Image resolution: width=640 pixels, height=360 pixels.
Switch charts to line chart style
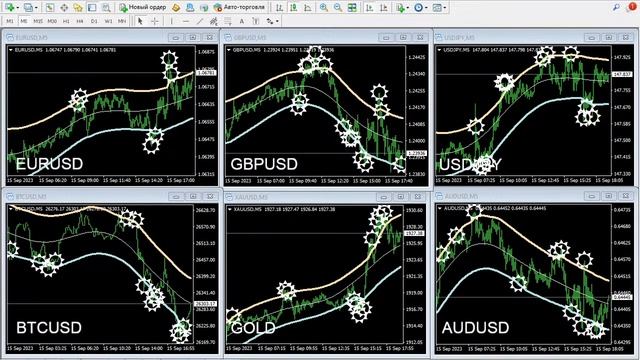[308, 7]
